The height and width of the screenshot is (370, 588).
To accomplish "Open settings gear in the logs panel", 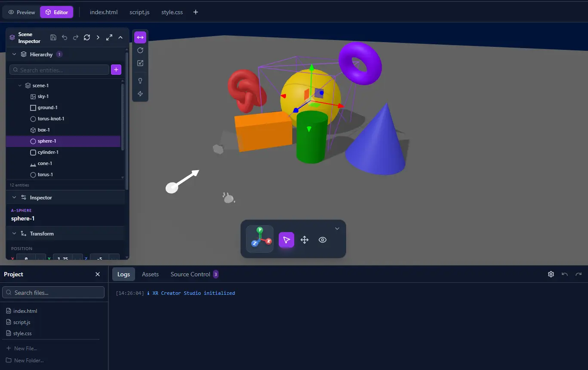I will pyautogui.click(x=551, y=274).
